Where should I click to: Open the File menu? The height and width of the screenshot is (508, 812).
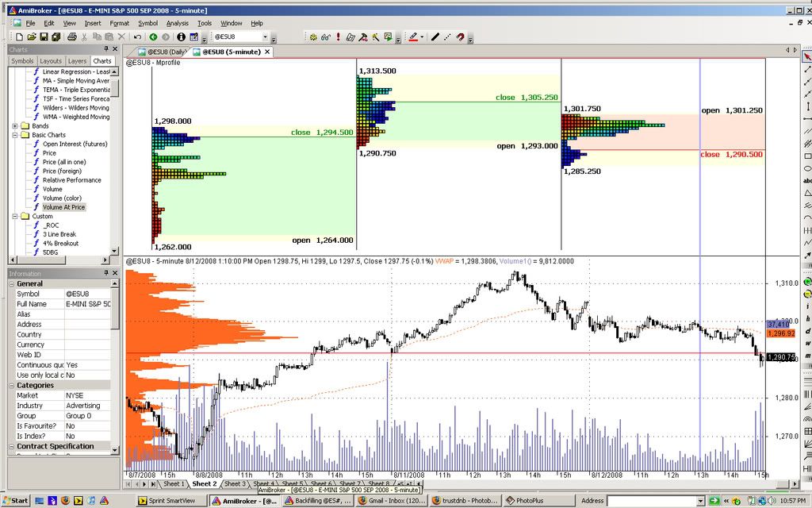point(31,23)
